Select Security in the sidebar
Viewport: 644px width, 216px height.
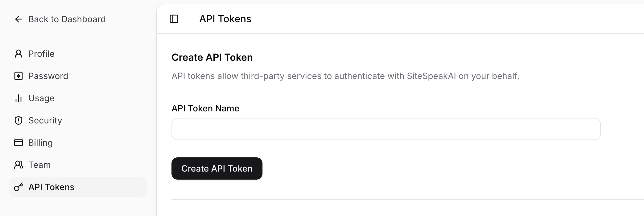point(45,120)
